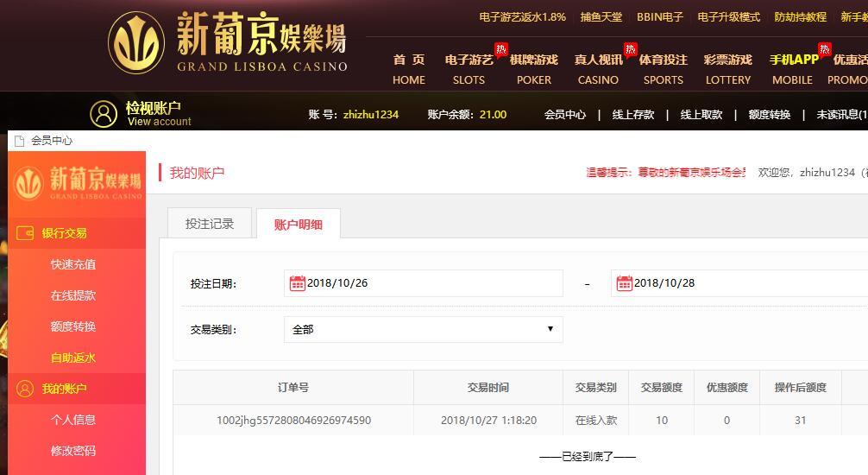Click the 我的账户 page heading
The height and width of the screenshot is (475, 868).
[x=197, y=173]
